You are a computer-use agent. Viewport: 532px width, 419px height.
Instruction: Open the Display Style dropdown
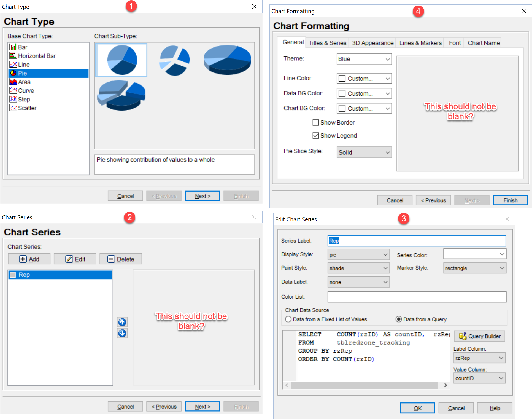click(358, 255)
